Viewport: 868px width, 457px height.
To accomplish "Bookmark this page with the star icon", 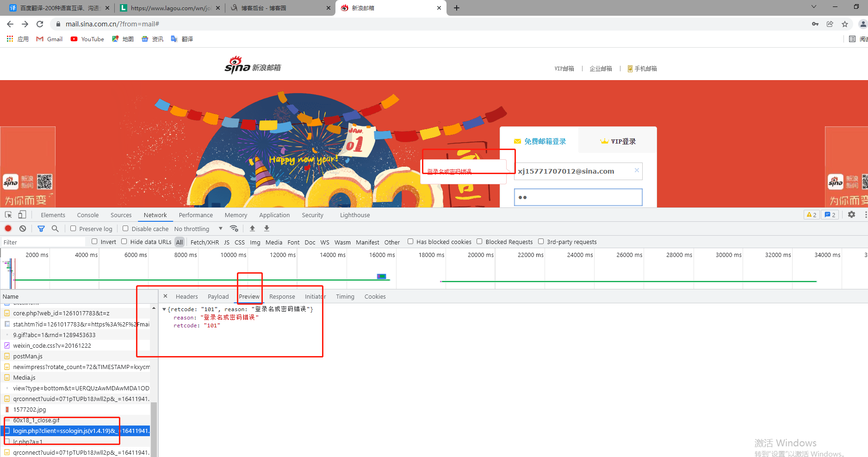I will (x=845, y=24).
